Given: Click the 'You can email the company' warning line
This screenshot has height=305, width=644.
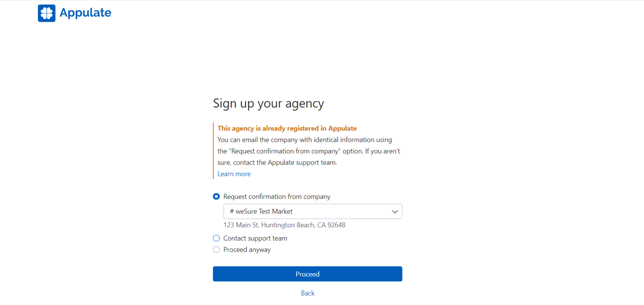Looking at the screenshot, I should click(x=305, y=140).
